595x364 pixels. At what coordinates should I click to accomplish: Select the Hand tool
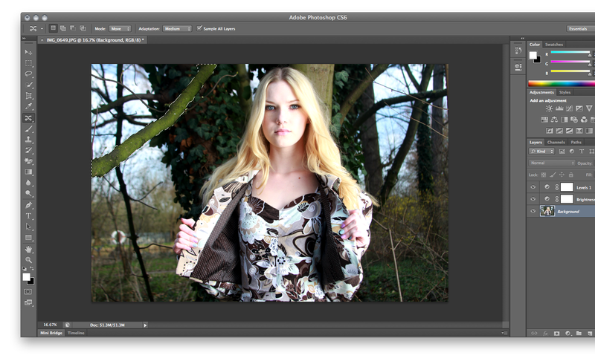(x=28, y=249)
